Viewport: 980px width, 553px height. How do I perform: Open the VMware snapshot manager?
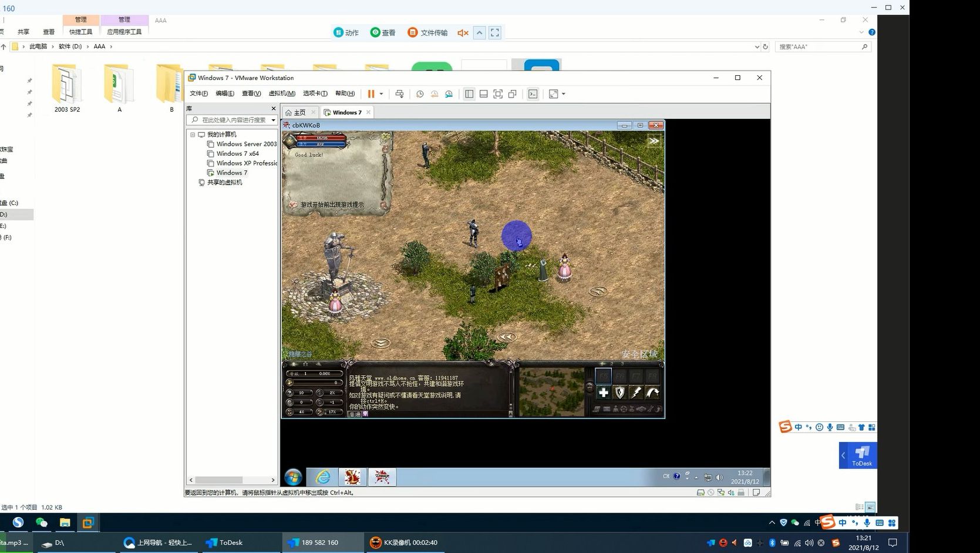click(449, 94)
